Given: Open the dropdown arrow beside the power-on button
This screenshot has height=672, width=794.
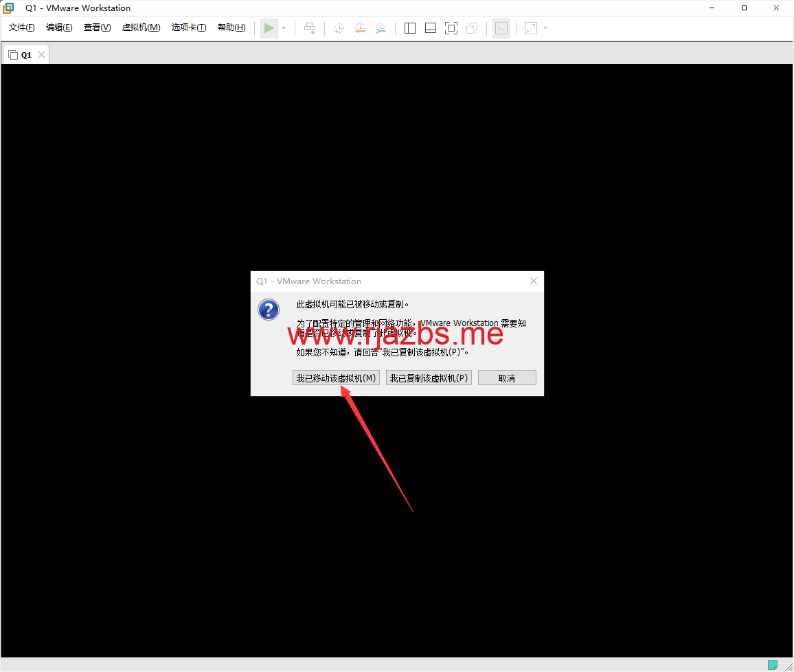Looking at the screenshot, I should (x=284, y=28).
